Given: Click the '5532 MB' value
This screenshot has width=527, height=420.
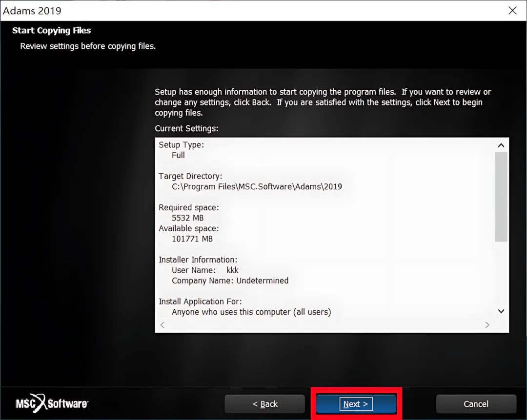Looking at the screenshot, I should (187, 218).
